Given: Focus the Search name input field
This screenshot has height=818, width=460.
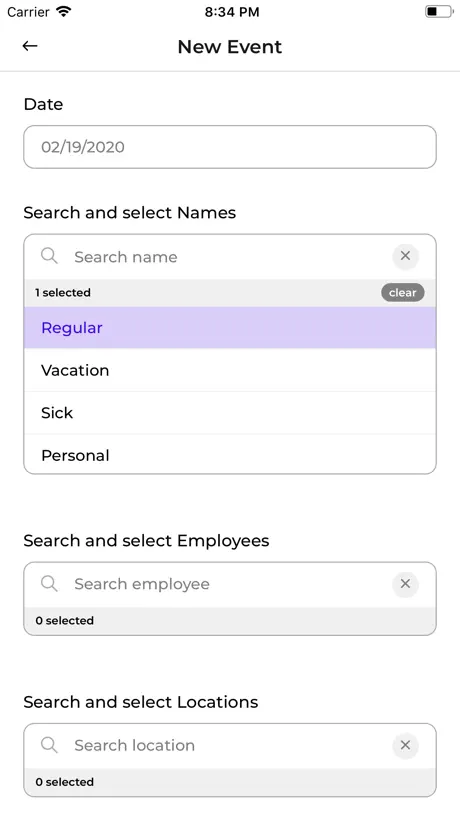Looking at the screenshot, I should click(x=229, y=257).
